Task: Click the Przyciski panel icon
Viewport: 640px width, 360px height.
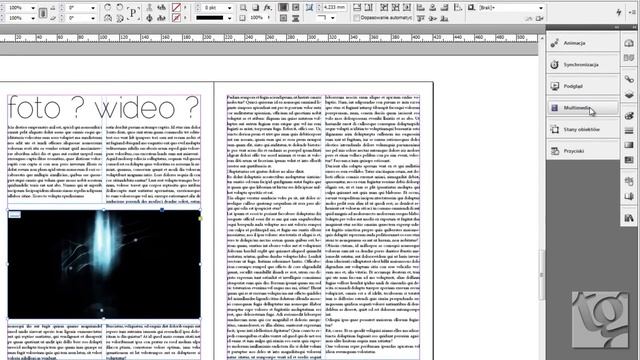Action: (555, 151)
